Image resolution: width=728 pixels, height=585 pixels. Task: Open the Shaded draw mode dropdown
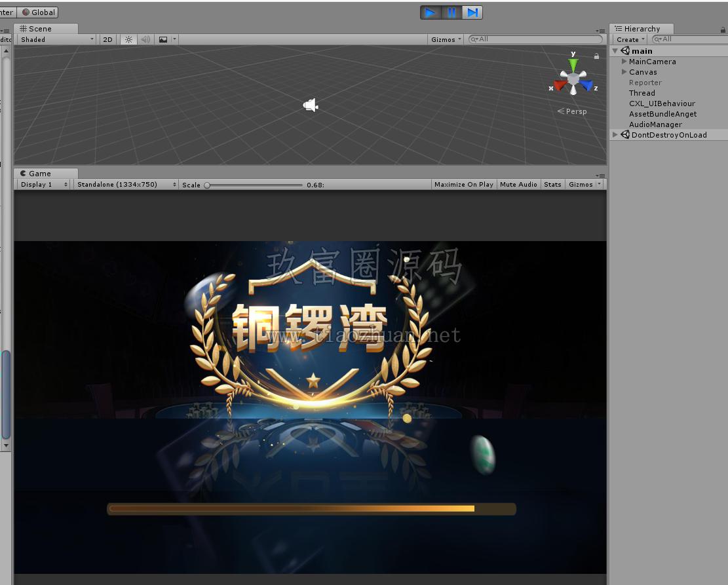tap(57, 39)
